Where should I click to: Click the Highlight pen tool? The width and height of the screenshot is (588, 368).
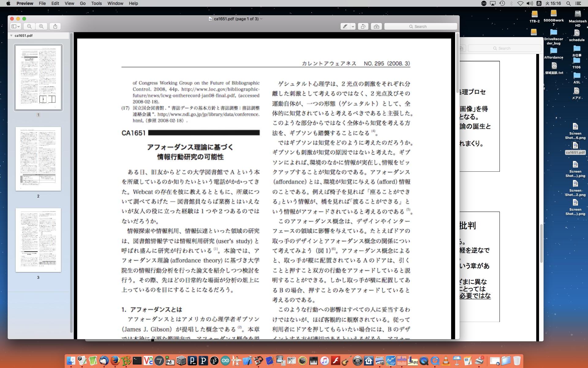[345, 26]
